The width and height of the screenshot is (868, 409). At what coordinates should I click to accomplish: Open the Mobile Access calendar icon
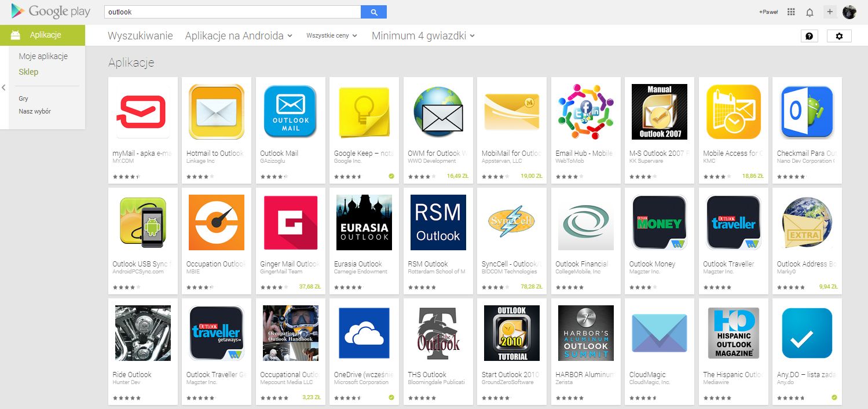click(733, 112)
